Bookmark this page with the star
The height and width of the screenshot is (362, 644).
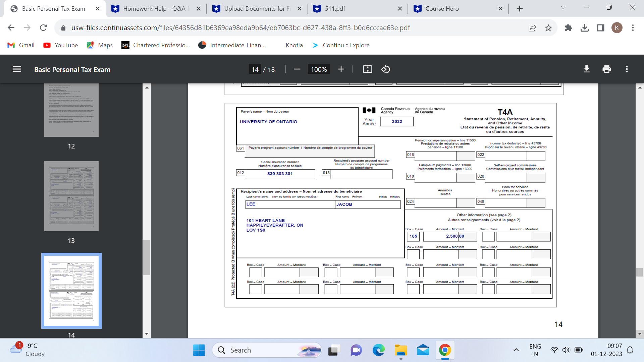click(548, 28)
